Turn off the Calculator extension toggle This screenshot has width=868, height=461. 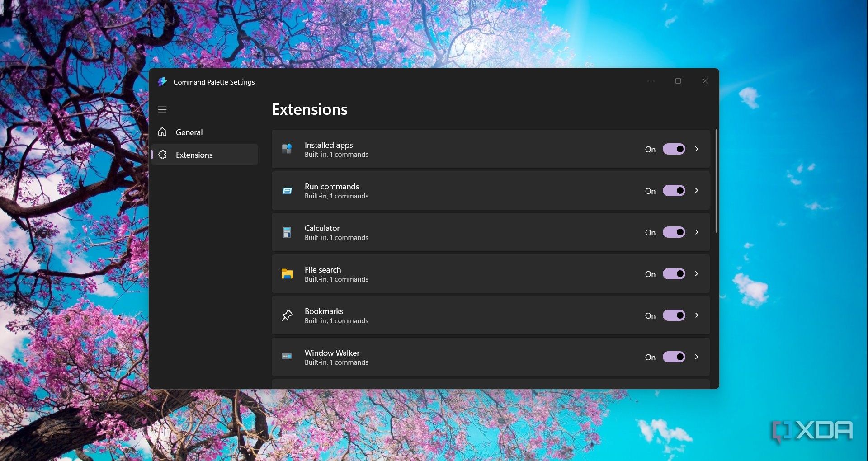(674, 232)
